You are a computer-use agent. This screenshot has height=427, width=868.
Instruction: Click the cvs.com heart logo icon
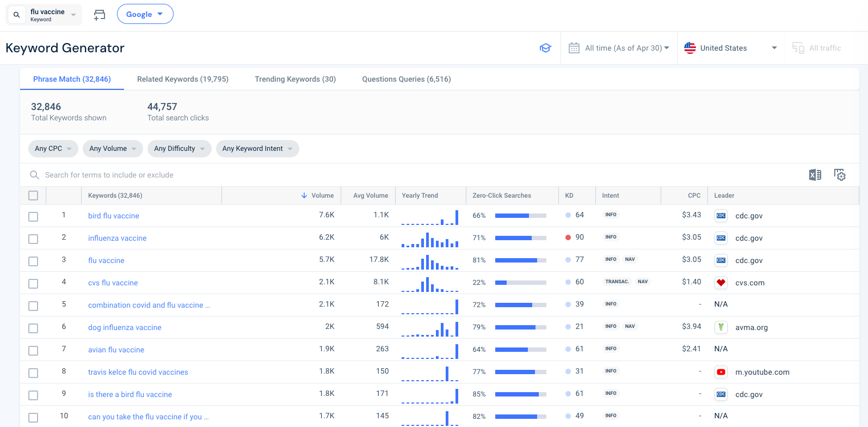pos(721,283)
